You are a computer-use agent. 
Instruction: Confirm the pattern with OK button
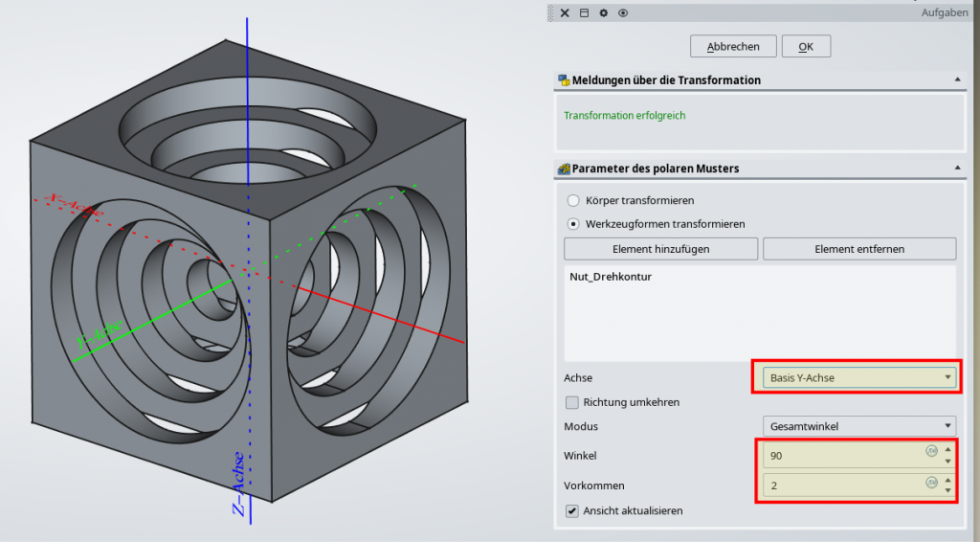click(806, 46)
